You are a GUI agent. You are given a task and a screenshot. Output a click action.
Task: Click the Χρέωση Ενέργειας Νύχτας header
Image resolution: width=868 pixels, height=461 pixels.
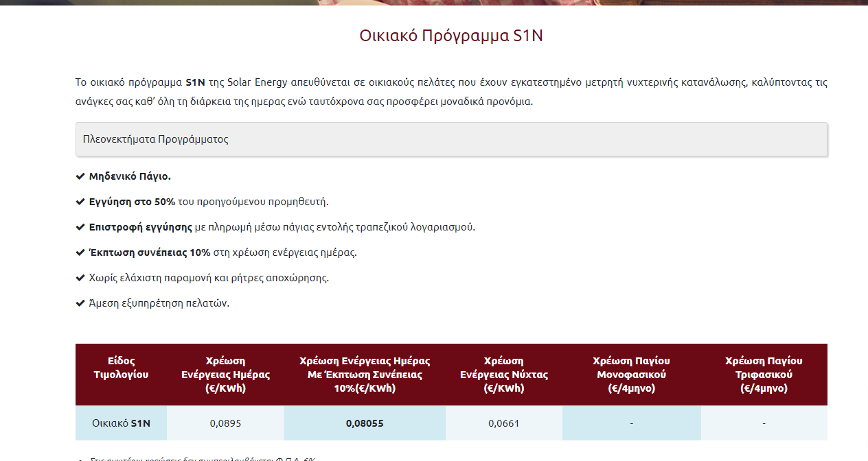(x=504, y=375)
